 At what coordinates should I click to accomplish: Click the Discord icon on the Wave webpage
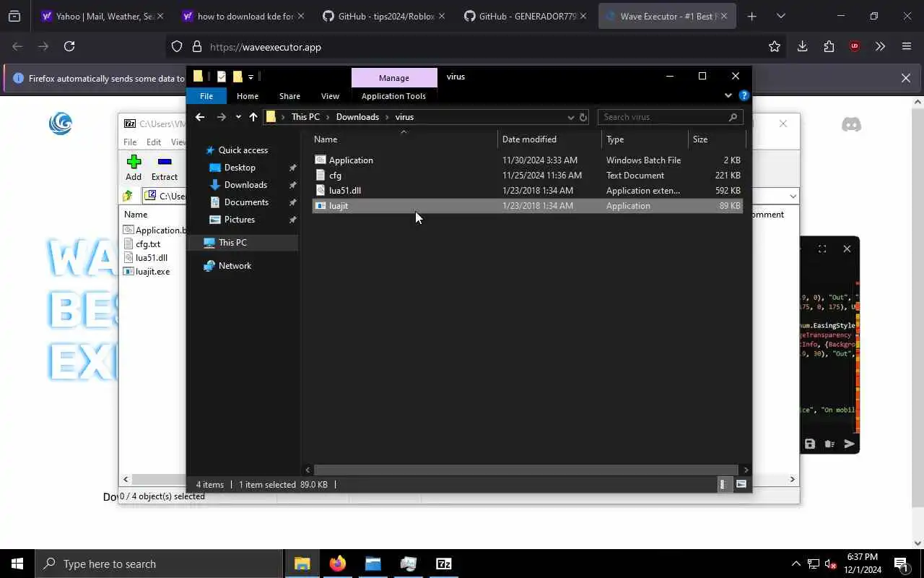click(852, 125)
